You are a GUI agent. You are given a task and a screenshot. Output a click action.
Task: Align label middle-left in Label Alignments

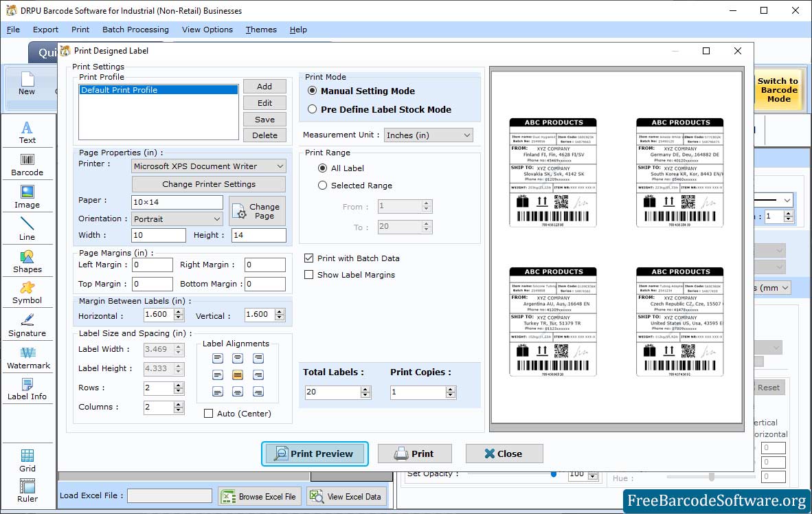point(218,375)
